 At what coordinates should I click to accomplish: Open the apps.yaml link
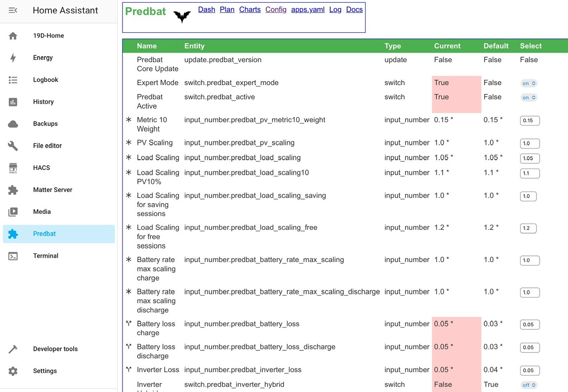click(x=308, y=9)
